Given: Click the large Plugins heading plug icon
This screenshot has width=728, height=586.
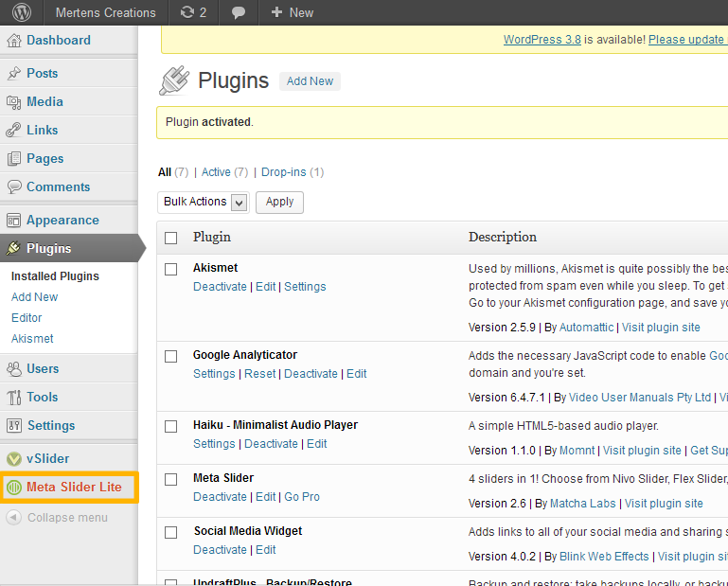Looking at the screenshot, I should pos(174,80).
